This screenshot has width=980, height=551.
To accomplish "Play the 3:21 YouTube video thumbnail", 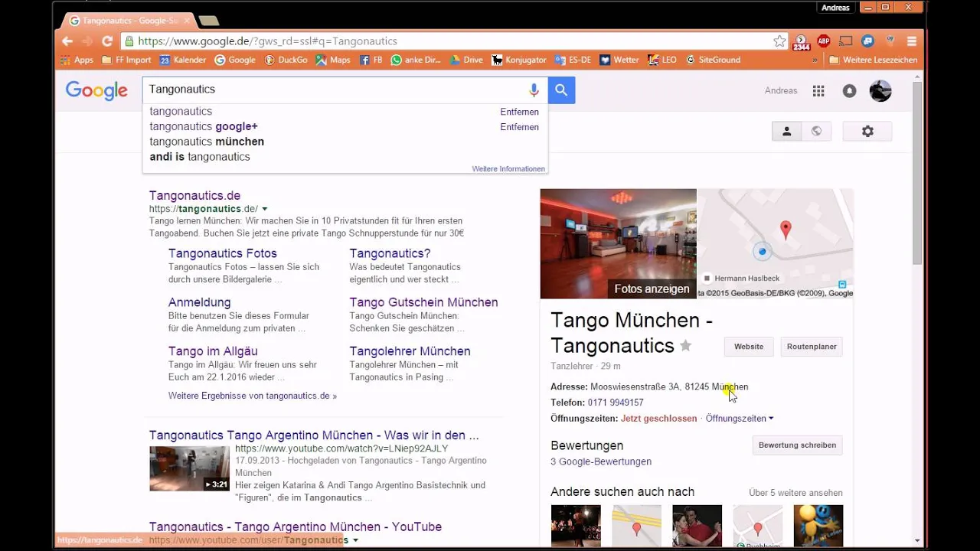I will pyautogui.click(x=189, y=468).
